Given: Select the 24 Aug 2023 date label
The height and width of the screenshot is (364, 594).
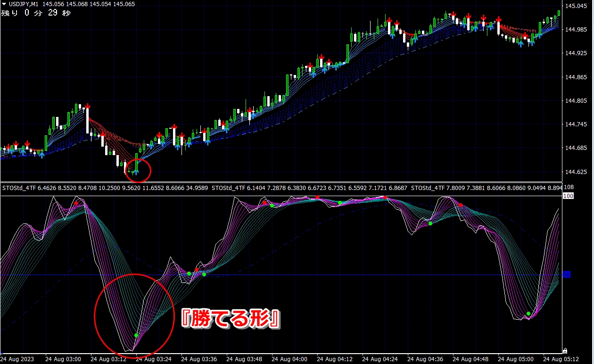Looking at the screenshot, I should [x=17, y=358].
